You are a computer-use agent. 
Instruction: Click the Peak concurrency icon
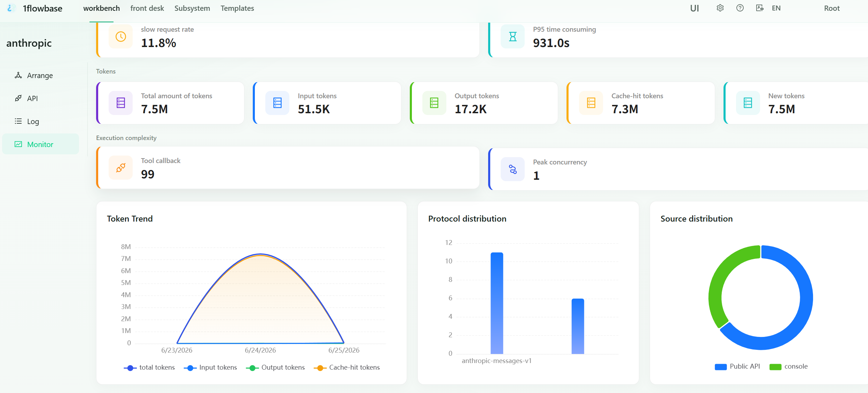pyautogui.click(x=513, y=169)
